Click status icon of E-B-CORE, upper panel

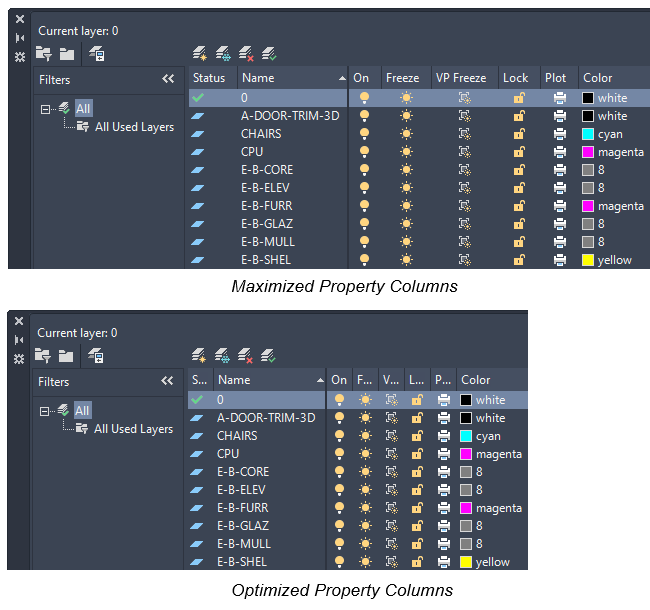point(197,170)
